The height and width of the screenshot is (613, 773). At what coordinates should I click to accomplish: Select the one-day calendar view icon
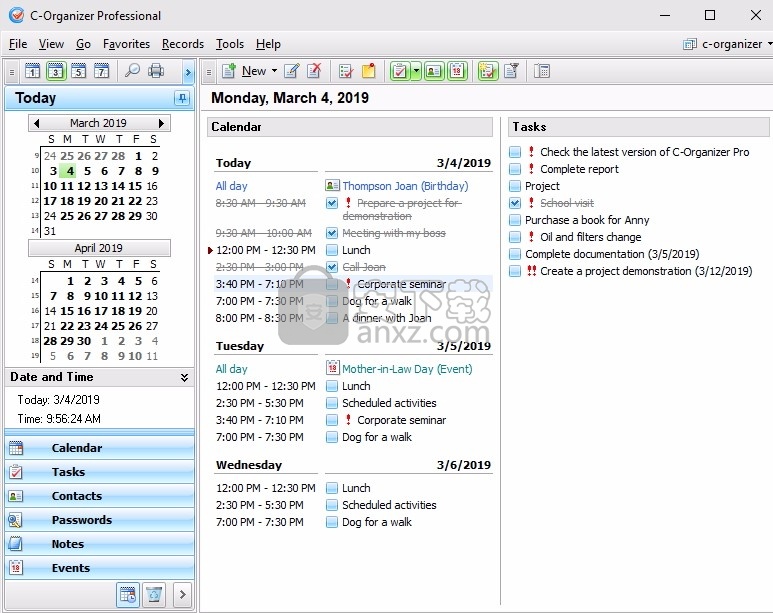point(32,71)
